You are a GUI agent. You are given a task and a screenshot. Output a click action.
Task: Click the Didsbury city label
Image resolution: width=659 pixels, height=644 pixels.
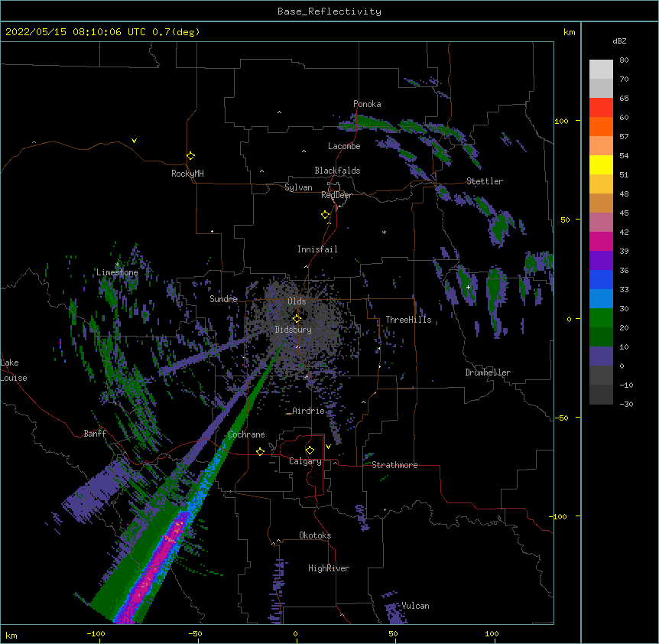coord(293,330)
